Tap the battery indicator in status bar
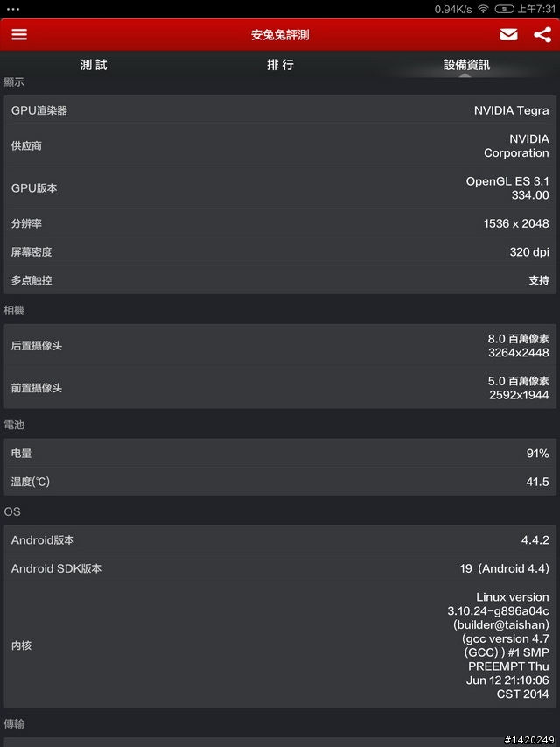 click(x=504, y=9)
